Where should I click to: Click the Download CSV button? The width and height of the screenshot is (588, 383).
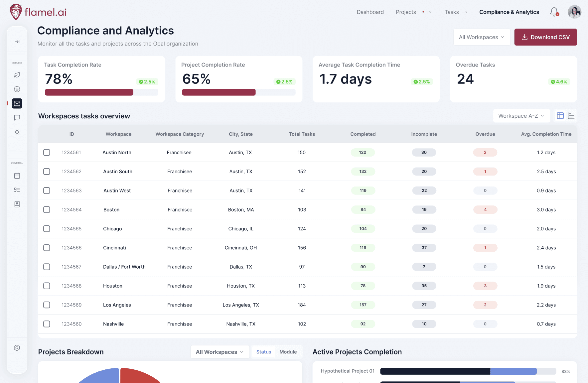545,37
